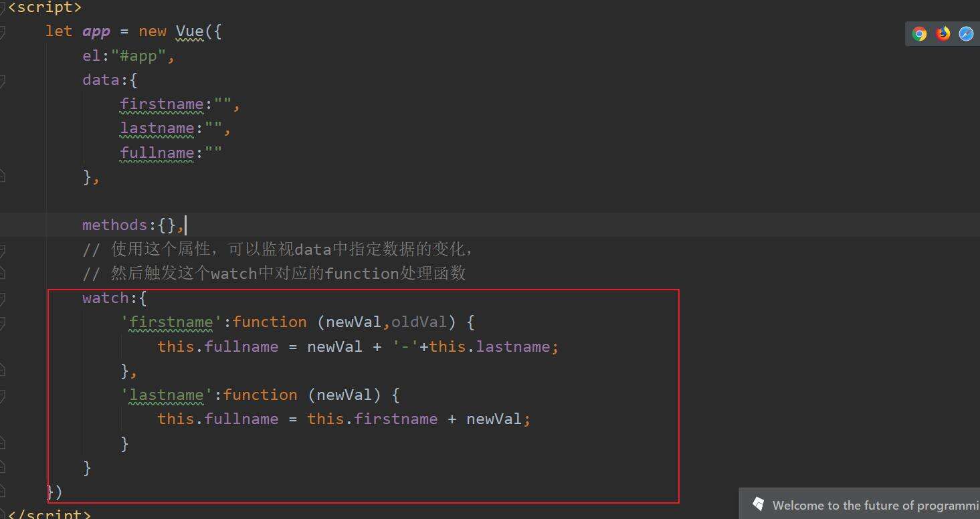
Task: Open preview in Chrome browser
Action: pyautogui.click(x=920, y=34)
